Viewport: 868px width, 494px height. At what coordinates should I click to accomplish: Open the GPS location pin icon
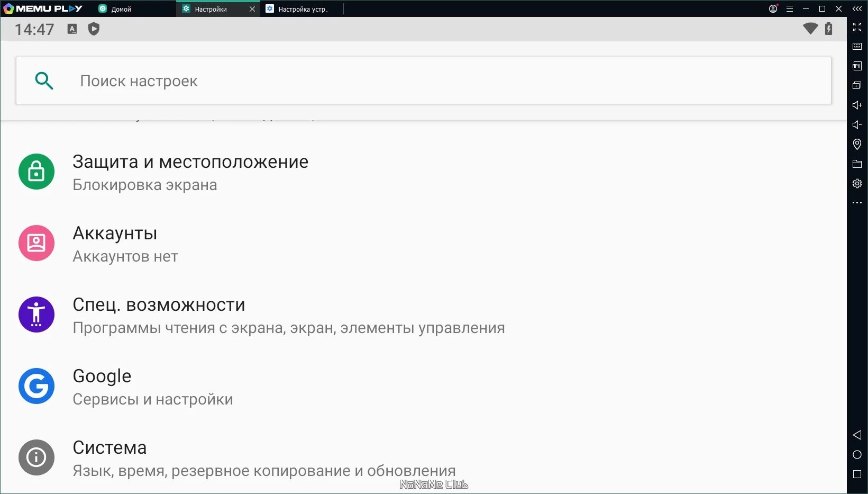click(857, 144)
